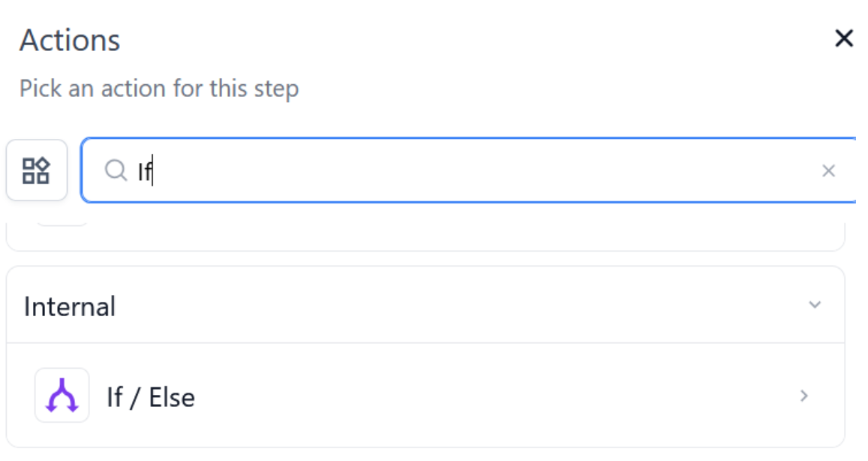868x461 pixels.
Task: Click the Internal section header label
Action: pyautogui.click(x=70, y=306)
